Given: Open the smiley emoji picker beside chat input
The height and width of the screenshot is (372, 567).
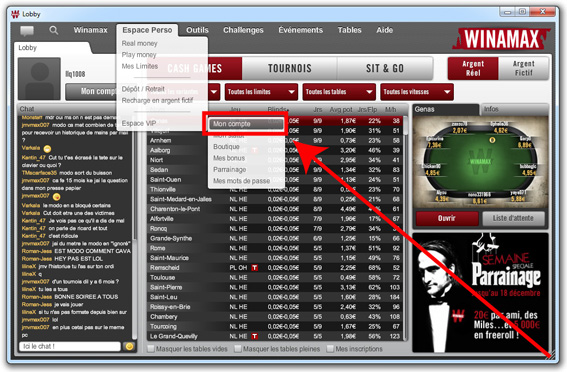Looking at the screenshot, I should (129, 346).
